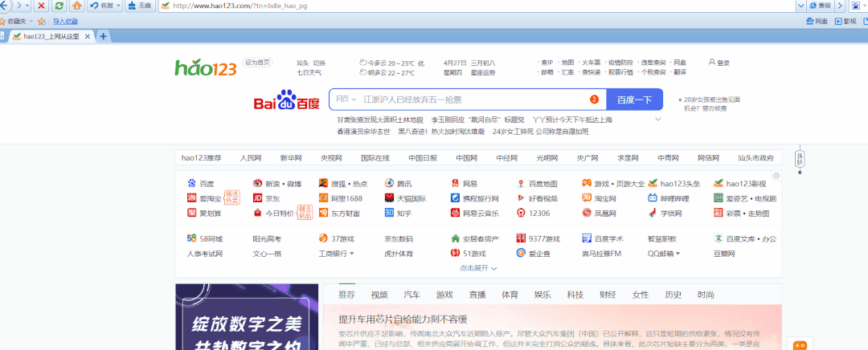Click the 登录 login link
Screen dimensions: 868x350
719,63
